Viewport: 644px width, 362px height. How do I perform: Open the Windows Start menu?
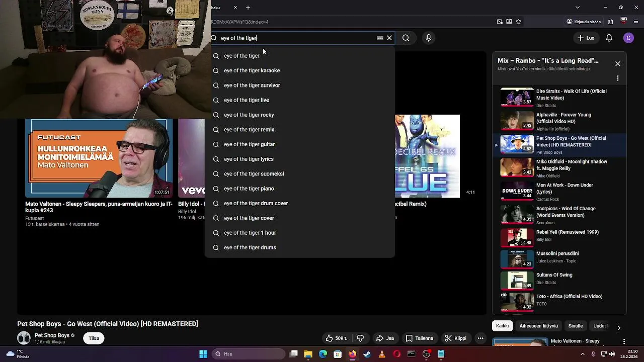click(203, 354)
